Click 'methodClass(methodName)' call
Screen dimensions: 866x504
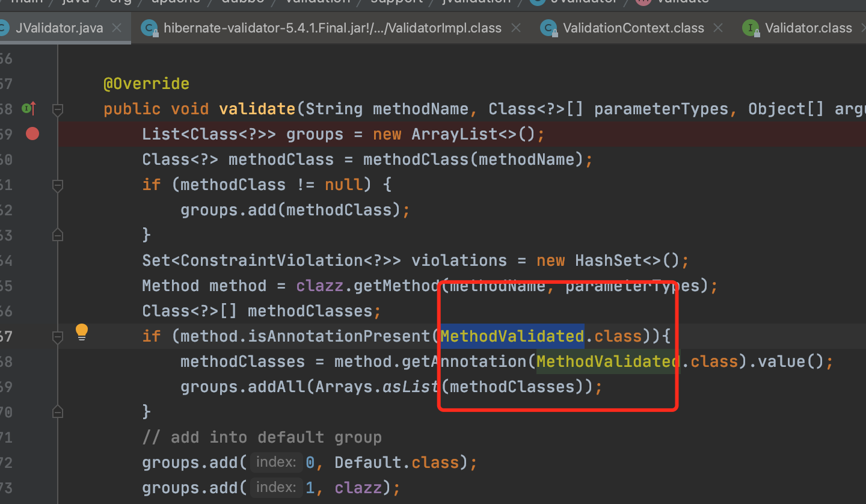pos(473,159)
